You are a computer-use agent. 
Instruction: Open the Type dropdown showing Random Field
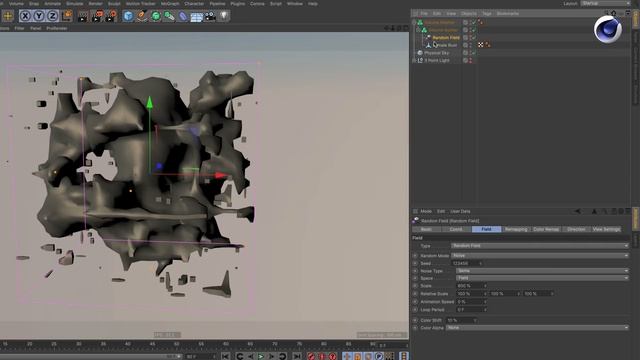click(540, 246)
